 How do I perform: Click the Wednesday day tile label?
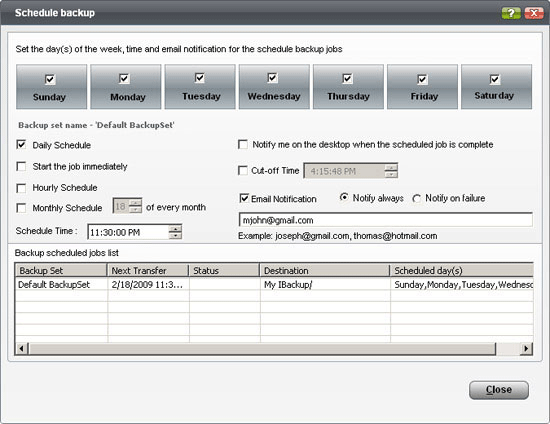274,96
